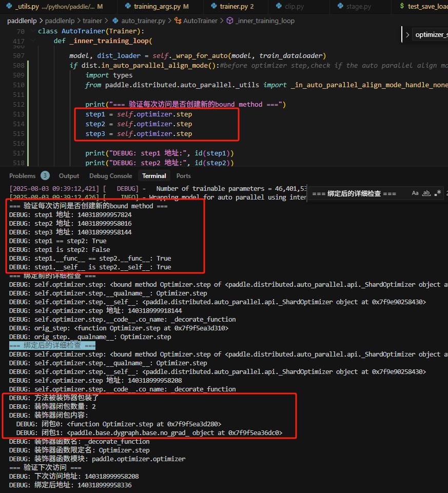Expand the editor find widget chevron

click(407, 35)
